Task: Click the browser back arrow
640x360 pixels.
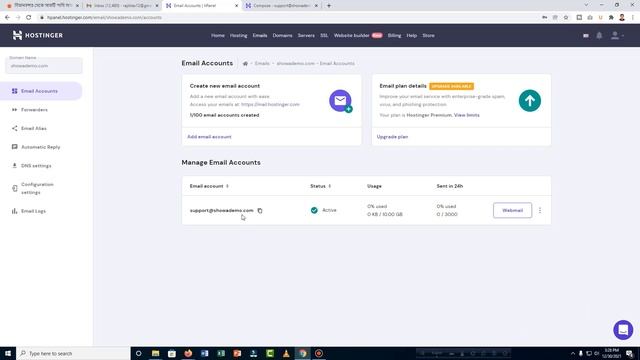Action: [7, 18]
